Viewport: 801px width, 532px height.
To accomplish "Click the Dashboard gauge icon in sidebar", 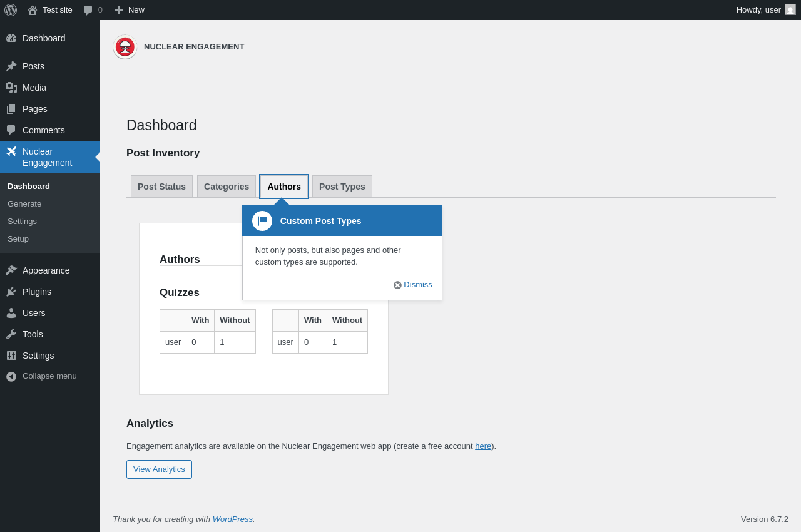I will pyautogui.click(x=11, y=38).
